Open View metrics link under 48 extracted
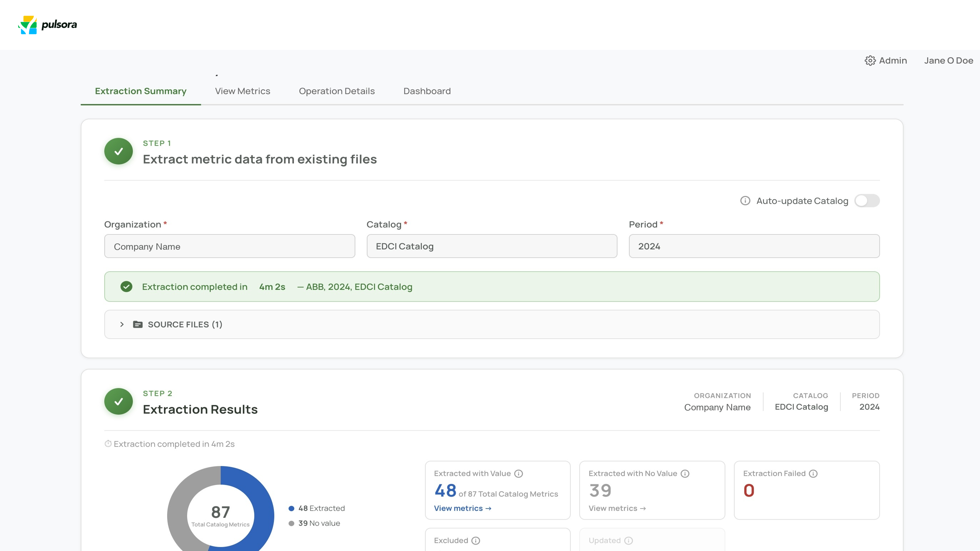Screen dimensions: 980x551 coord(462,509)
